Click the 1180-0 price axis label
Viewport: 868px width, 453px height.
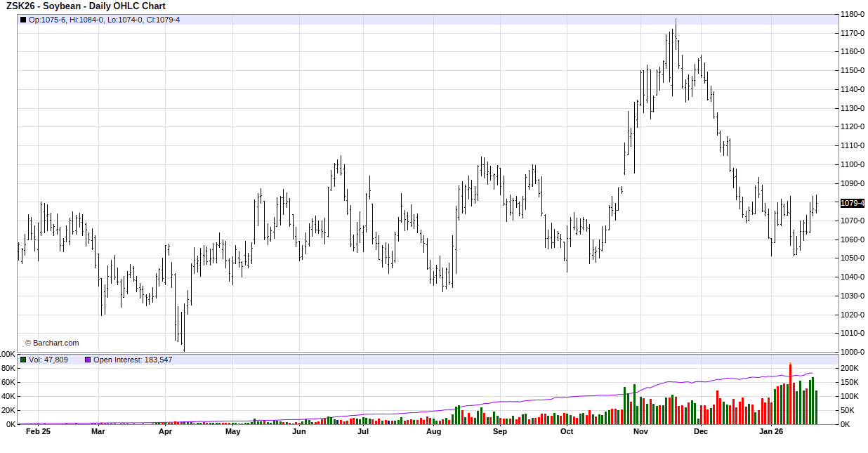pos(852,14)
